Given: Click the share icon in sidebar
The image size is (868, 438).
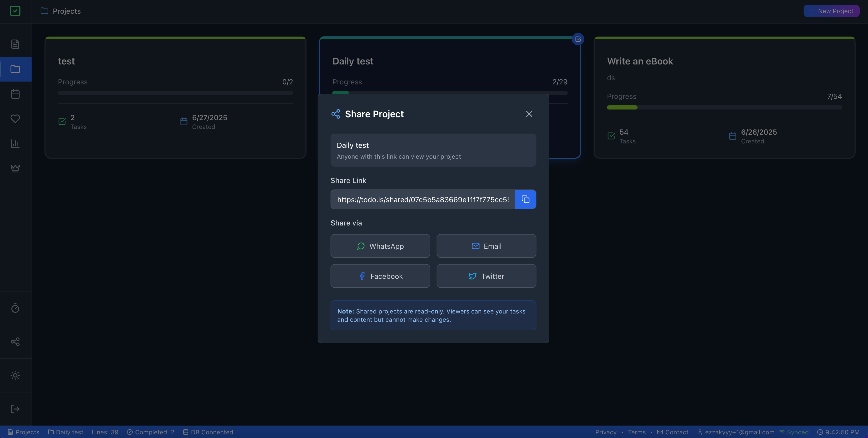Looking at the screenshot, I should (15, 341).
